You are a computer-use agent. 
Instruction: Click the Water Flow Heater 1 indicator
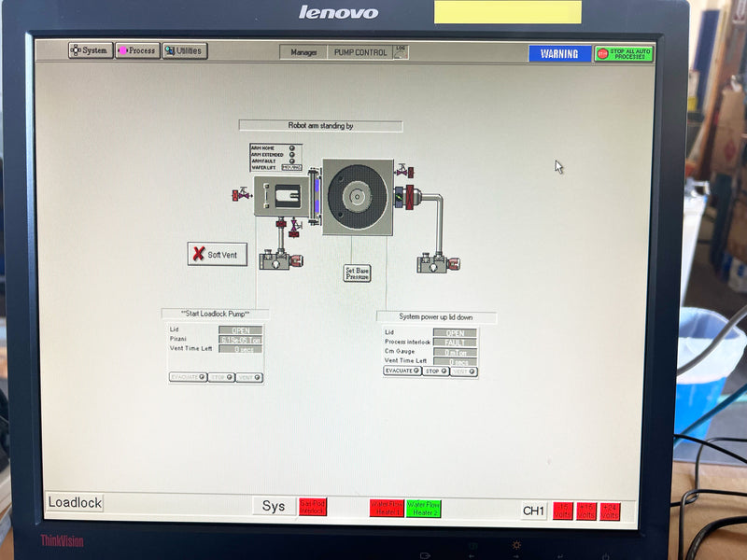coord(387,508)
